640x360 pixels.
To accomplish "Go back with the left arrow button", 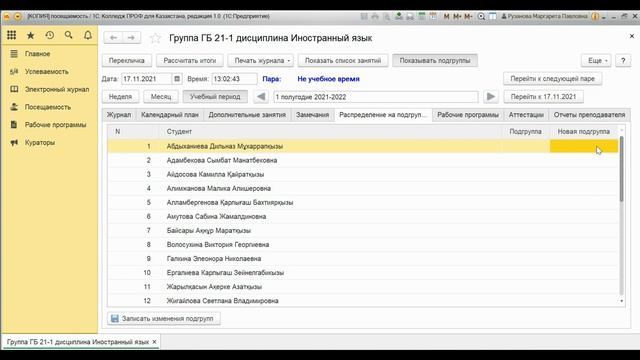I will (113, 38).
